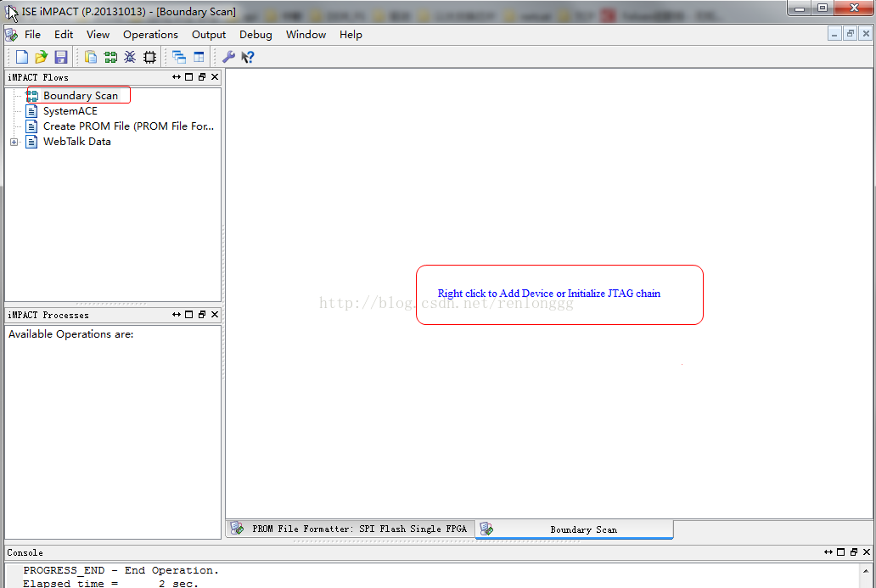Click Right click to Add Device text
The width and height of the screenshot is (876, 588).
[548, 294]
